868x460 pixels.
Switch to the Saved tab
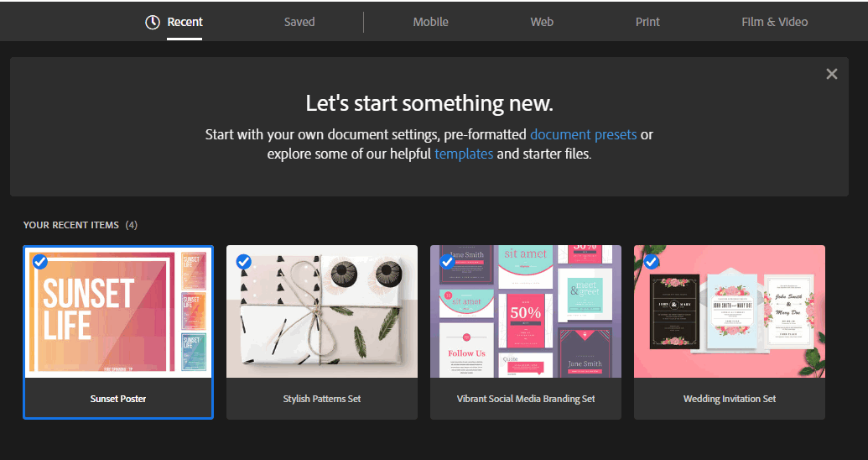pyautogui.click(x=299, y=22)
